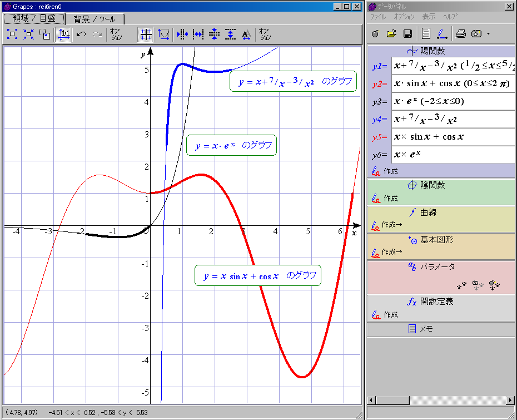Viewport: 517px width, 420px height.
Task: Open the ファイル menu in data panel
Action: pos(378,17)
